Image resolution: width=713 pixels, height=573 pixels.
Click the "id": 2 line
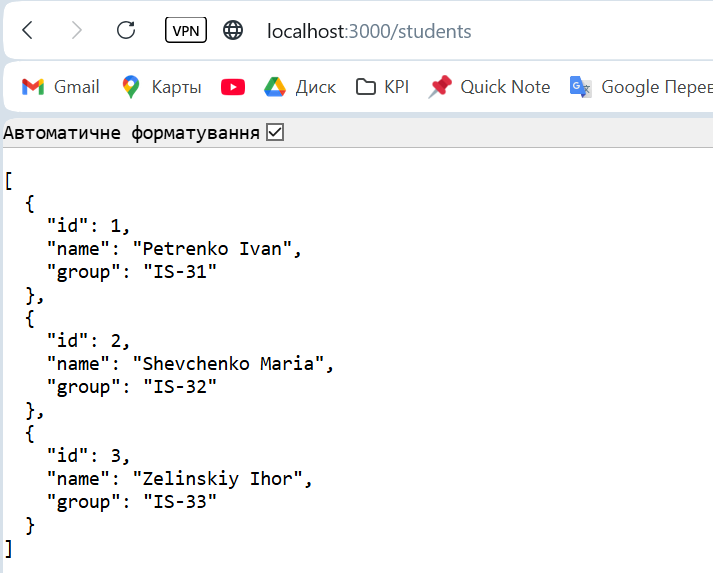(89, 341)
